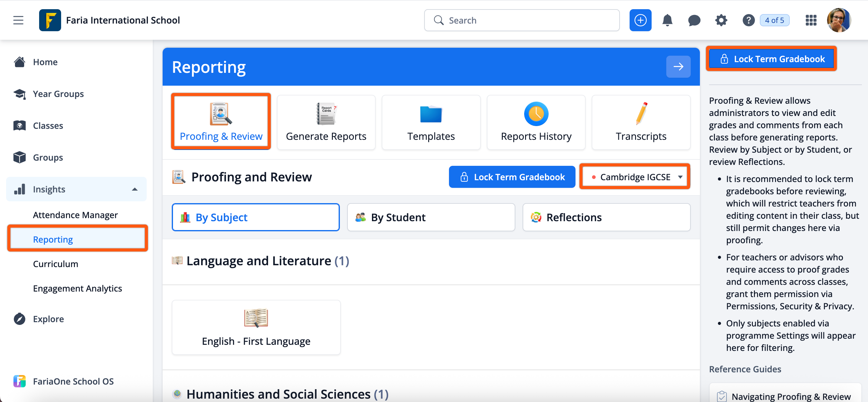Screen dimensions: 868x402
Task: Expand the Cambridge IGCSE programme dropdown
Action: (x=635, y=177)
